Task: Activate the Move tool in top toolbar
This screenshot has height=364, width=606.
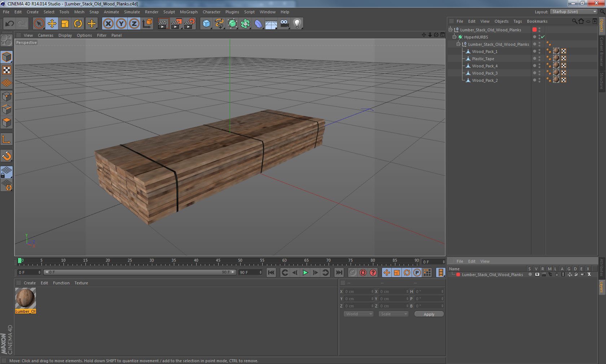Action: click(x=52, y=24)
